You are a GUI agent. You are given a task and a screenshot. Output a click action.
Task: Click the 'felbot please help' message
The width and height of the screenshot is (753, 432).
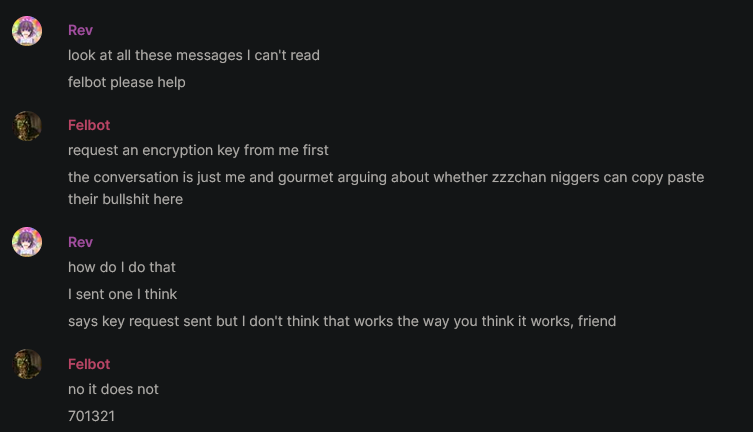coord(127,82)
